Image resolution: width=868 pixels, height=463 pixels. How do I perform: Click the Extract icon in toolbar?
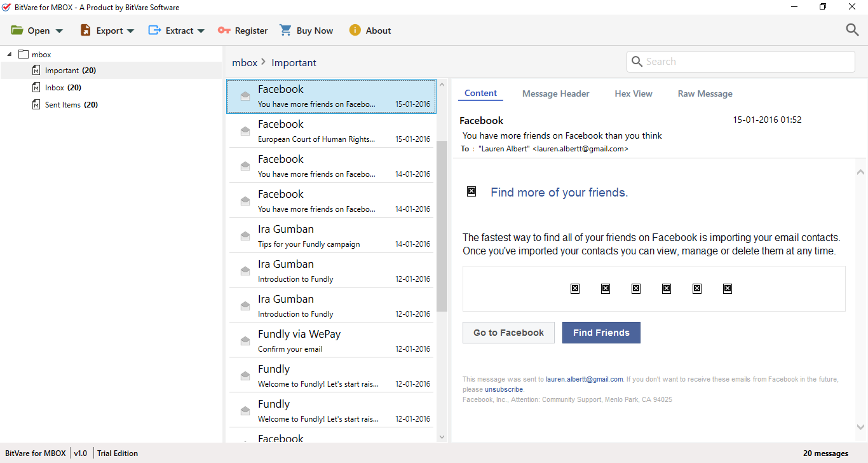154,31
